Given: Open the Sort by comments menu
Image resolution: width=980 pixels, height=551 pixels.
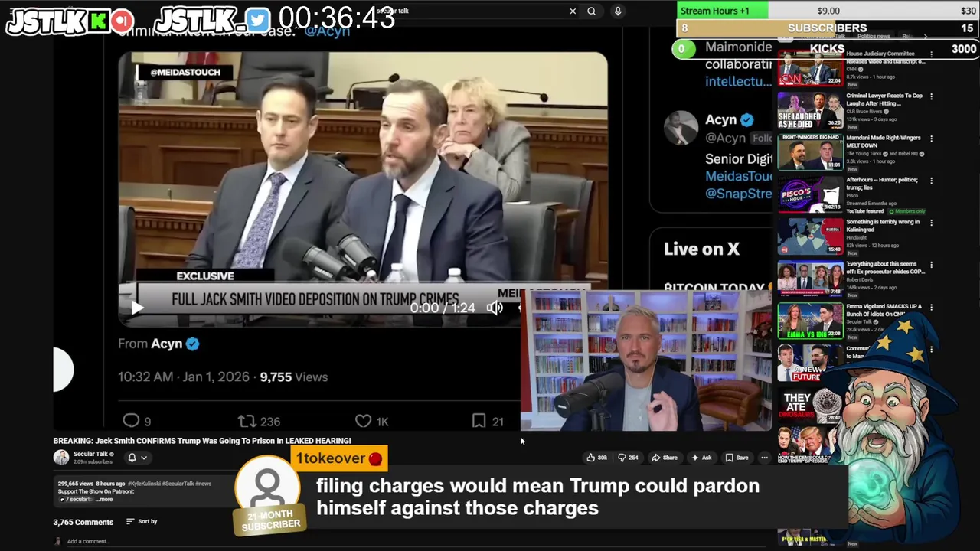Looking at the screenshot, I should pos(142,522).
